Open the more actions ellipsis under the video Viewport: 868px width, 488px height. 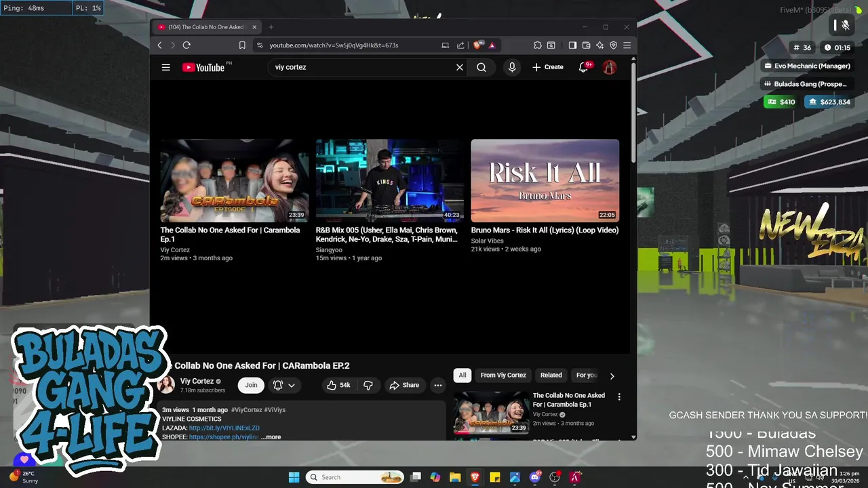point(438,385)
